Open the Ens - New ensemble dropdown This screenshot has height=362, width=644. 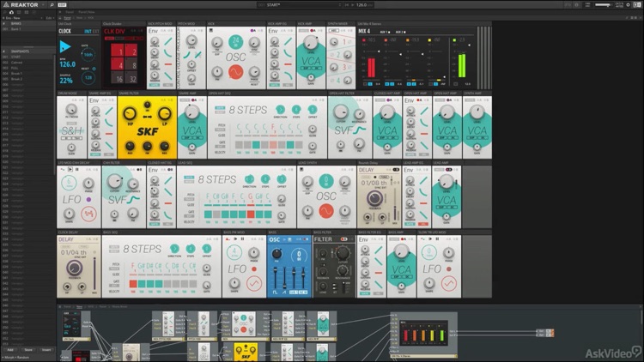[22, 18]
